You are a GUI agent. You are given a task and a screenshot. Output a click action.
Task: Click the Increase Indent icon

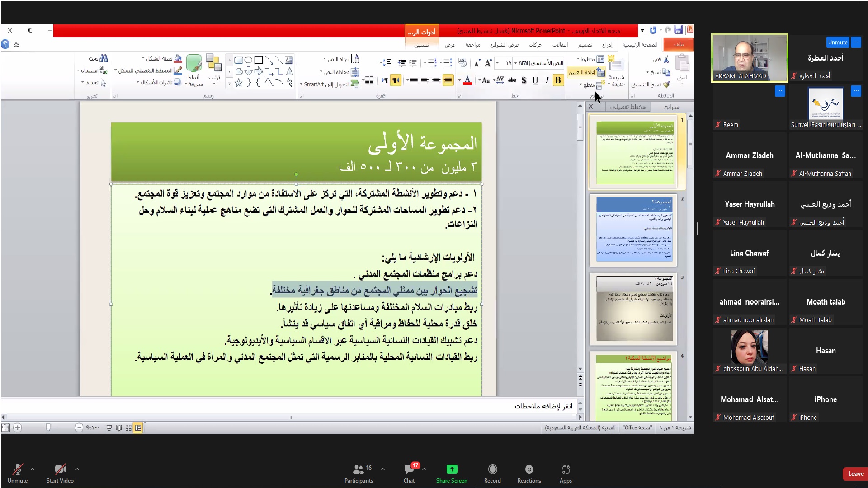pos(402,63)
